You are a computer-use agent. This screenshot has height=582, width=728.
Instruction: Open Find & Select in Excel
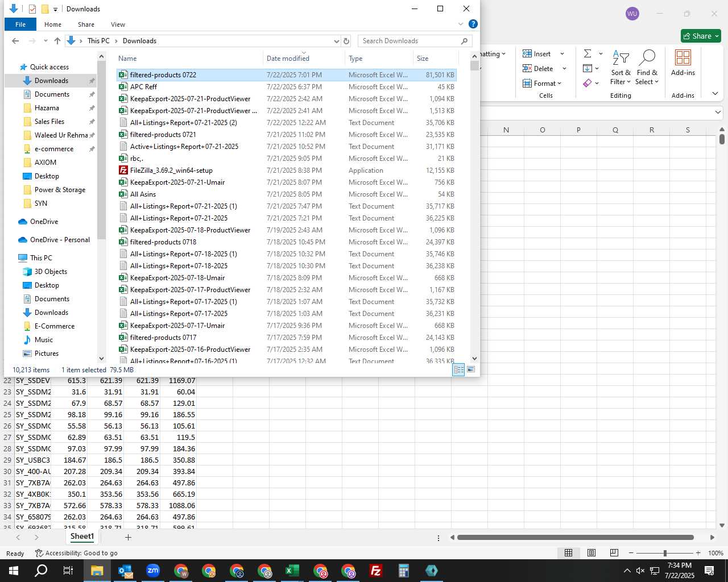647,67
